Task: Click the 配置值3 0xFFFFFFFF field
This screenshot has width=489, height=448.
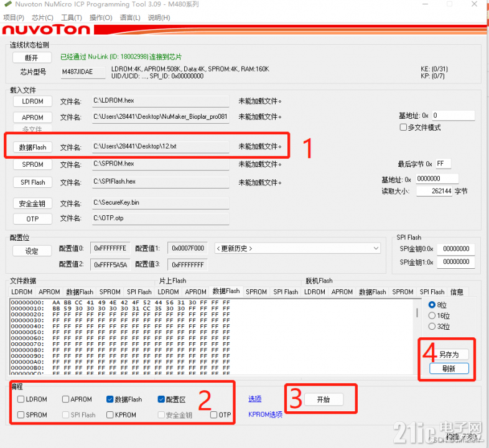Action: point(188,264)
